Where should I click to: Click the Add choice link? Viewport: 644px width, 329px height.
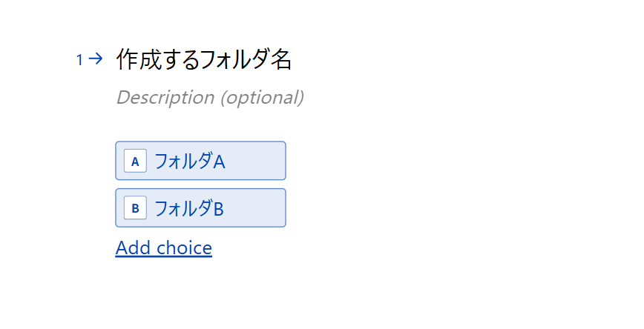tap(164, 247)
